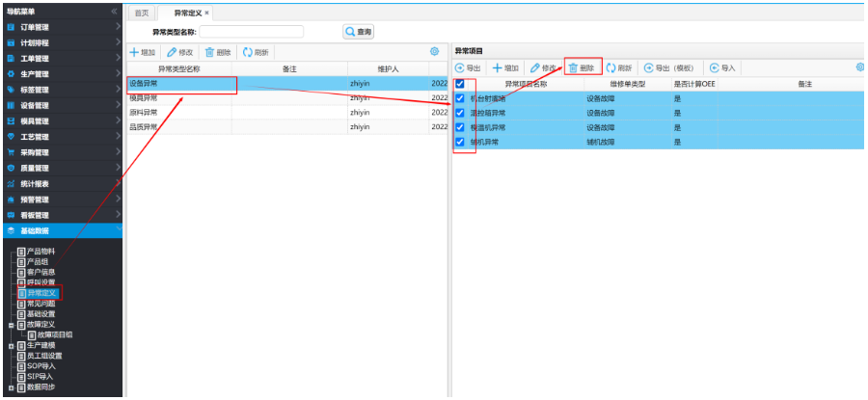
Task: Open 客户信息 in the navigation tree
Action: point(40,272)
